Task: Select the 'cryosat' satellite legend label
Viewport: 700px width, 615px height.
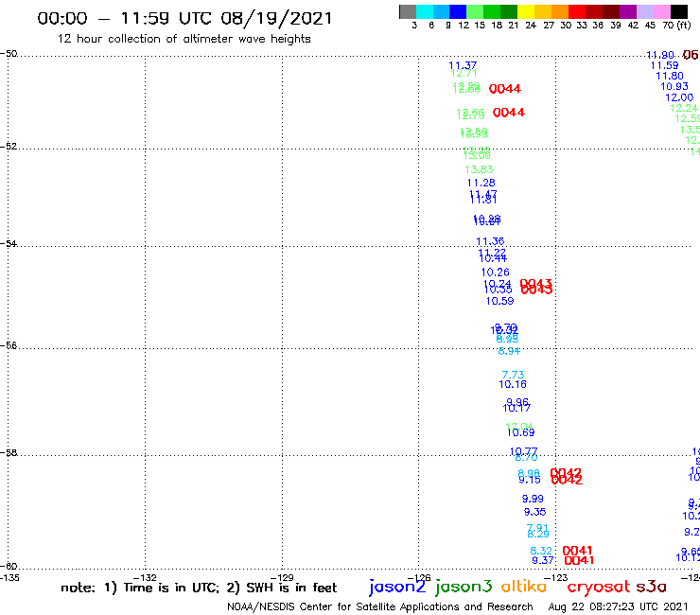Action: tap(599, 588)
